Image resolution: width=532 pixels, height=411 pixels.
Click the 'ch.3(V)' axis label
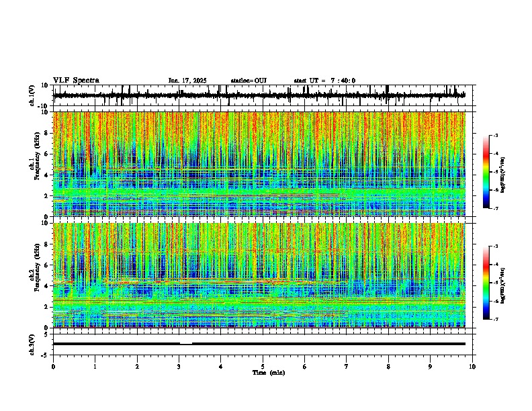[x=32, y=345]
